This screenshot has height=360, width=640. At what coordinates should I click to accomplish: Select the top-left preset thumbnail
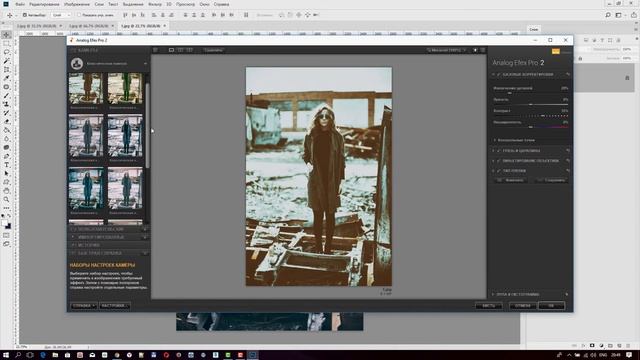click(x=86, y=89)
